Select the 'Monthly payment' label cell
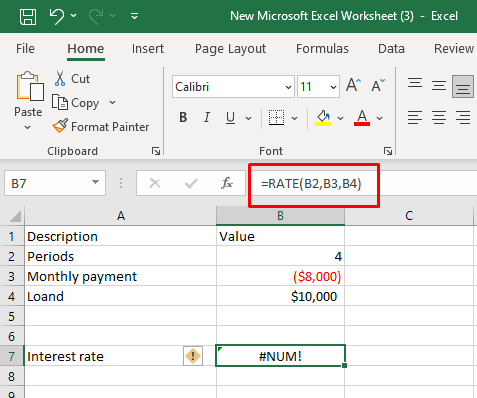 120,276
